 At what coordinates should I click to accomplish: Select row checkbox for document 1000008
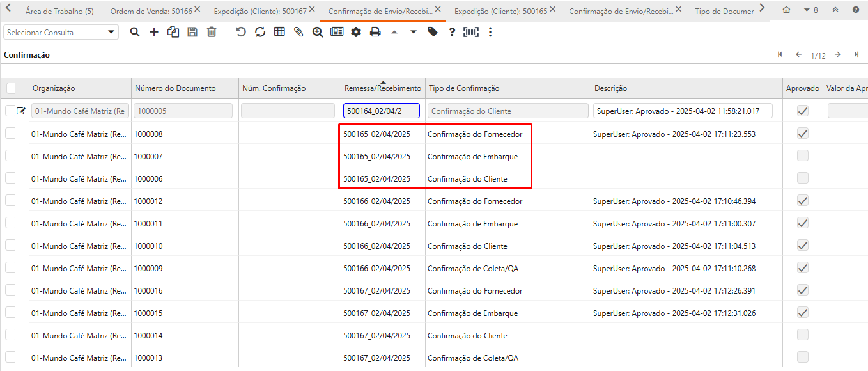11,134
